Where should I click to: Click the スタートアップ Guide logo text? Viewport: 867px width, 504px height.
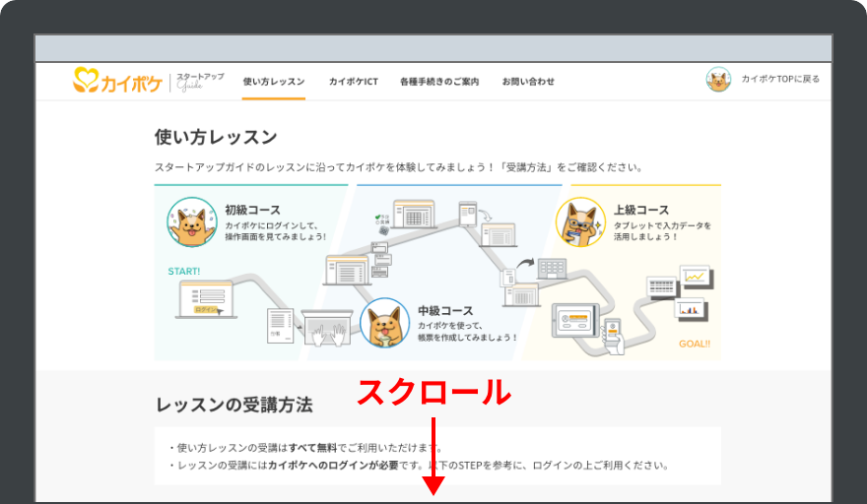200,82
